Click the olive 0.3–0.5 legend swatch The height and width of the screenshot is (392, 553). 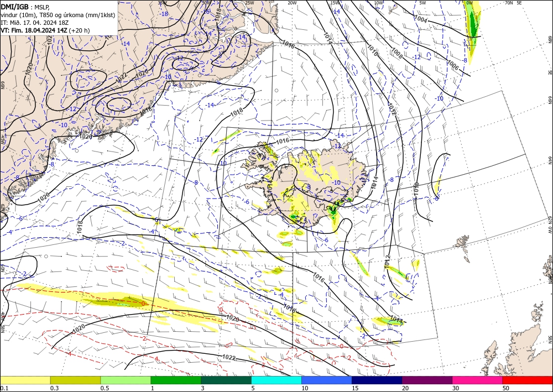click(x=75, y=380)
